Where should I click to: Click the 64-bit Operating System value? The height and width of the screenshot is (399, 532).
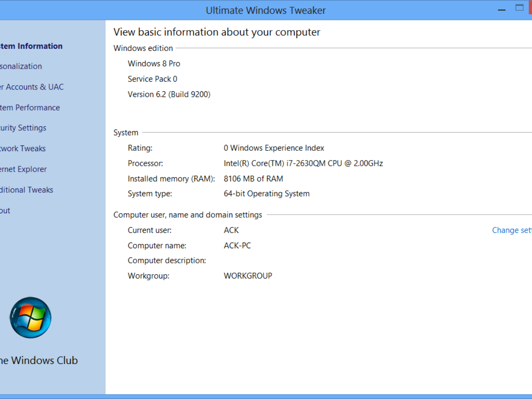(x=267, y=194)
